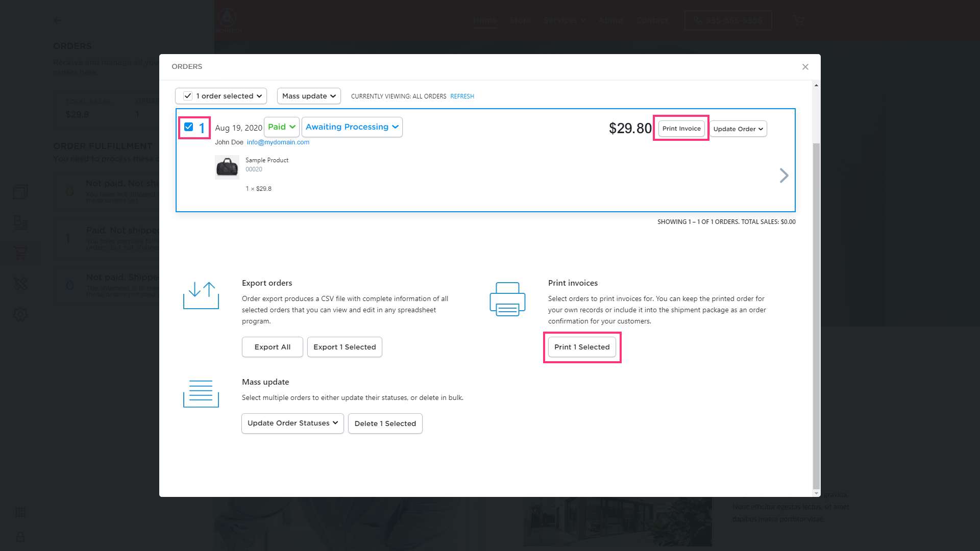This screenshot has height=551, width=980.
Task: Open the Update Order dropdown
Action: coord(738,129)
